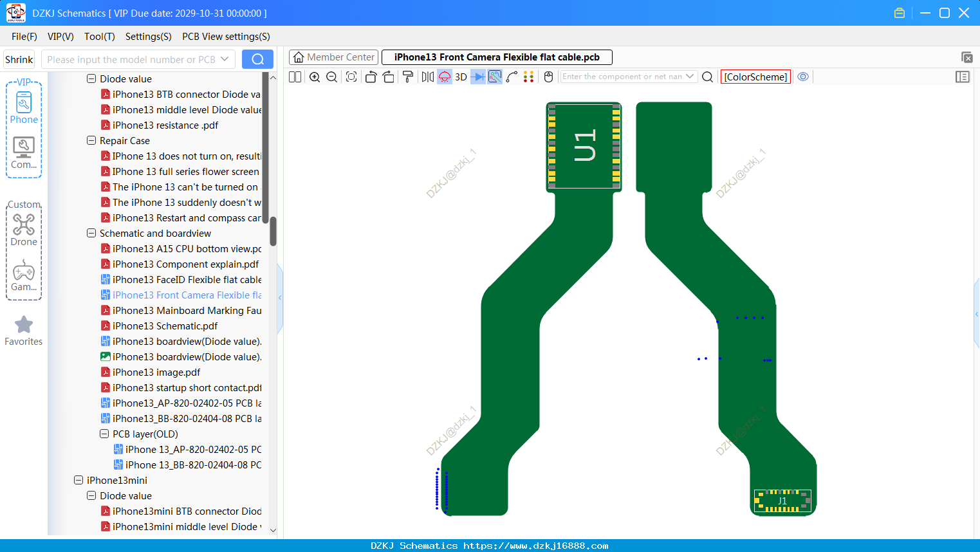Collapse the Repair Case tree node
Image resolution: width=980 pixels, height=552 pixels.
coord(91,140)
